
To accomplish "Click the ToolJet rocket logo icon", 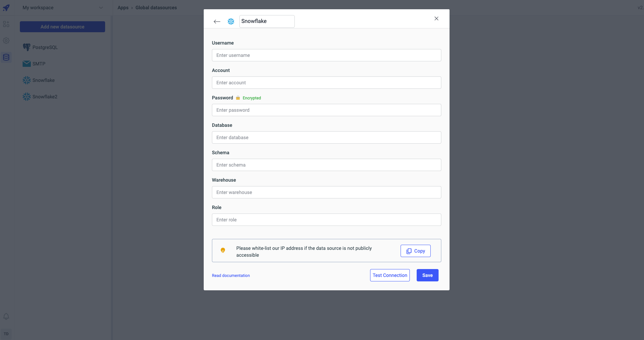I will pos(6,8).
